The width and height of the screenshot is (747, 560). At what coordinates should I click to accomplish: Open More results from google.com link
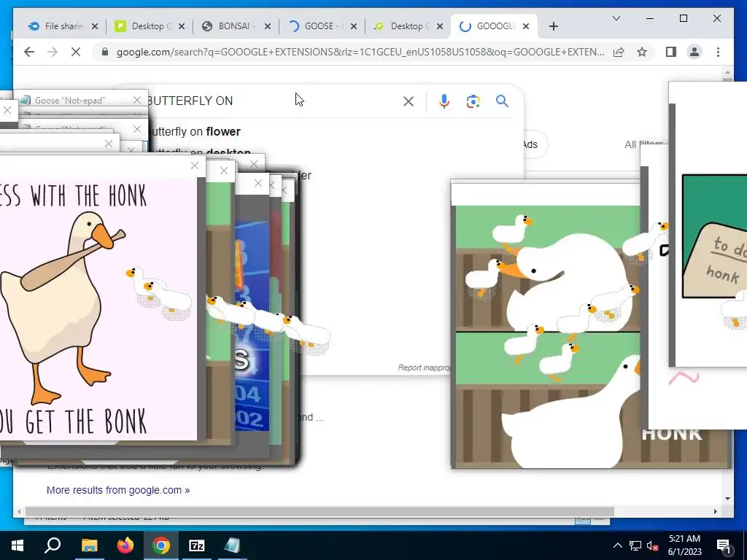[118, 490]
